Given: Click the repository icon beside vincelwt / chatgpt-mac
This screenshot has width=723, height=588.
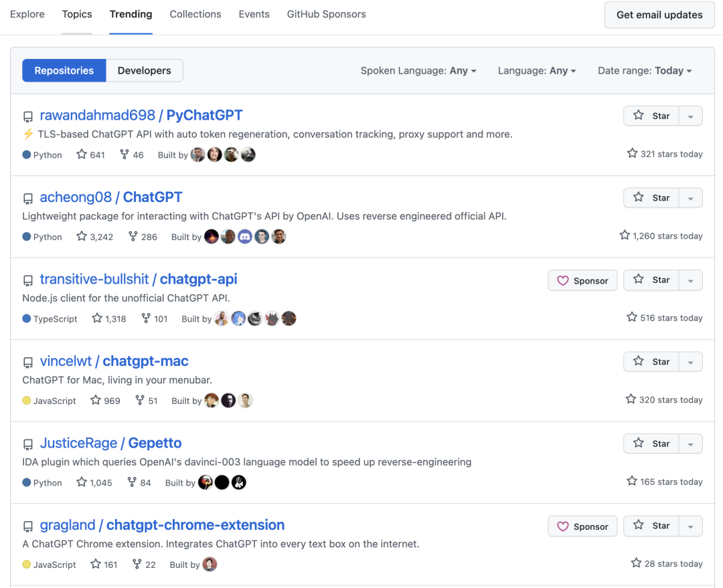Looking at the screenshot, I should tap(28, 363).
